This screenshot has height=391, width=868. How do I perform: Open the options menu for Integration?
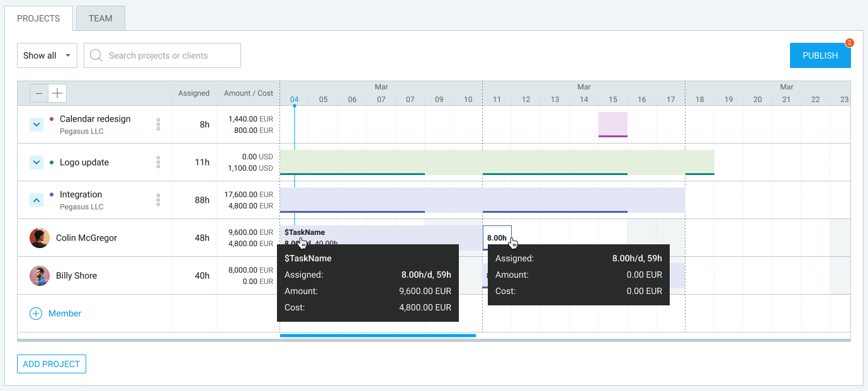click(159, 200)
